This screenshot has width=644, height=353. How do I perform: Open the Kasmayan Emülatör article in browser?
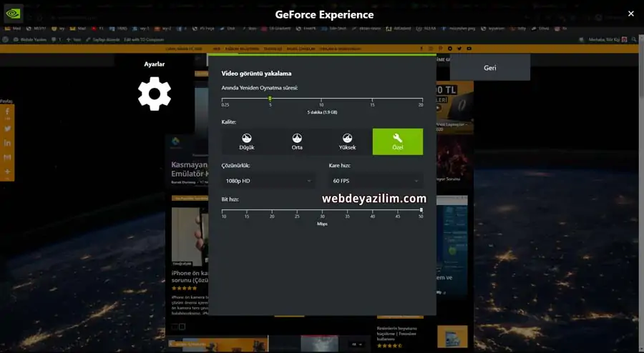[190, 169]
